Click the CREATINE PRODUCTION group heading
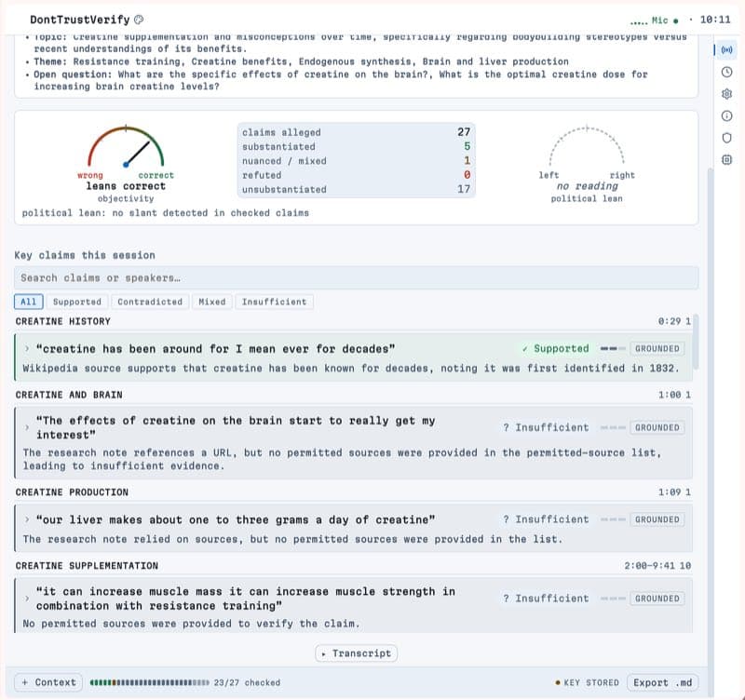This screenshot has height=700, width=745. 72,492
